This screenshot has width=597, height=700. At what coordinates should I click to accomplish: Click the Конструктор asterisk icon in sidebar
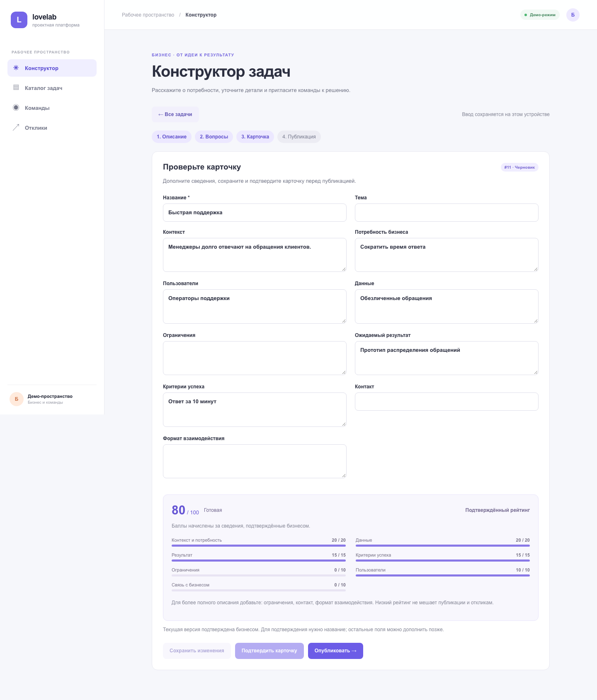click(16, 68)
